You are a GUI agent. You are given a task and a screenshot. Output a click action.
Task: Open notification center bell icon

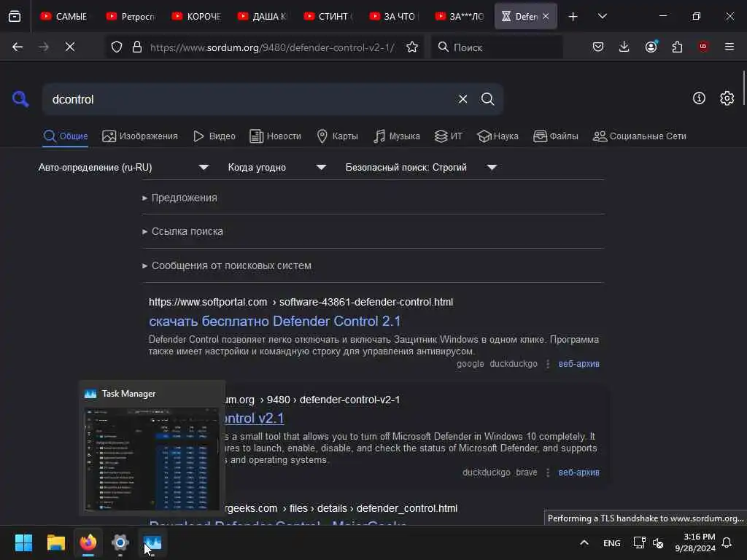coord(727,542)
